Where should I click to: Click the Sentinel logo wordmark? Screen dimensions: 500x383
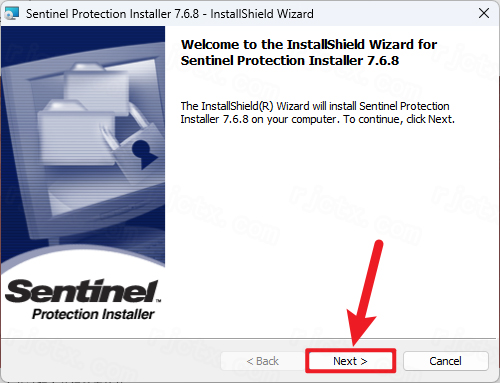81,291
